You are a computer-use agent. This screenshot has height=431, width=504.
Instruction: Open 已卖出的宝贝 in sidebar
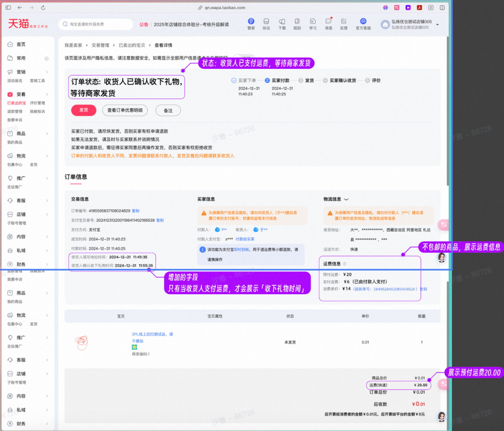17,103
